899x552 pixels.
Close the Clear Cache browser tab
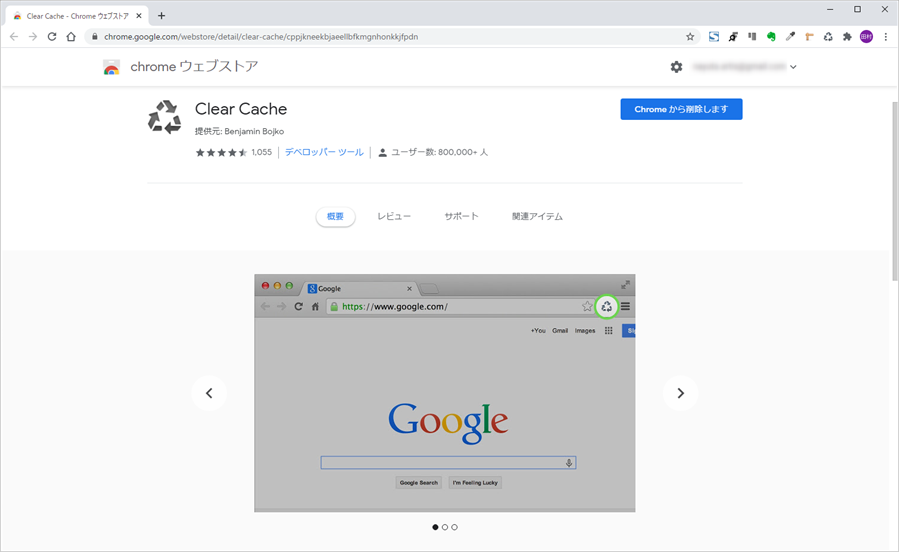pos(139,16)
